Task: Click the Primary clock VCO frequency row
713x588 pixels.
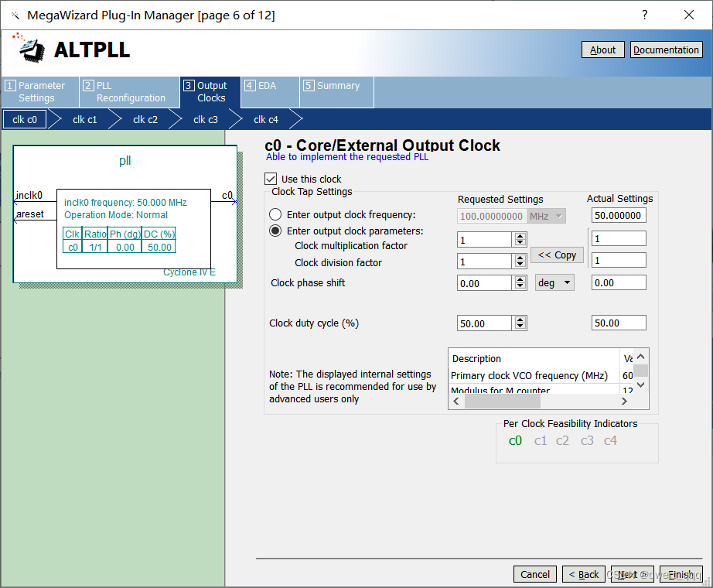Action: coord(541,375)
